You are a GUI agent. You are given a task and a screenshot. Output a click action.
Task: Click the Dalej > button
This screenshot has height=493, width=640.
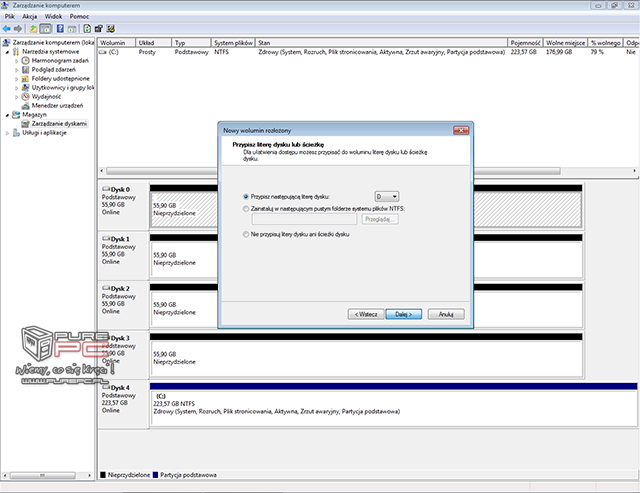404,314
